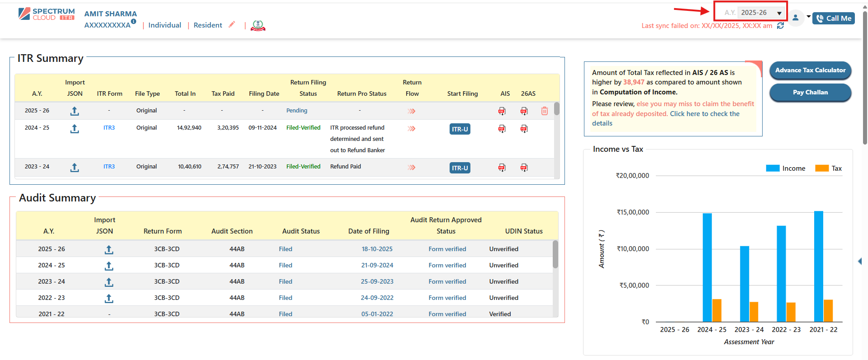Image resolution: width=868 pixels, height=360 pixels.
Task: Click the edit pencil icon beside Resident
Action: [232, 25]
